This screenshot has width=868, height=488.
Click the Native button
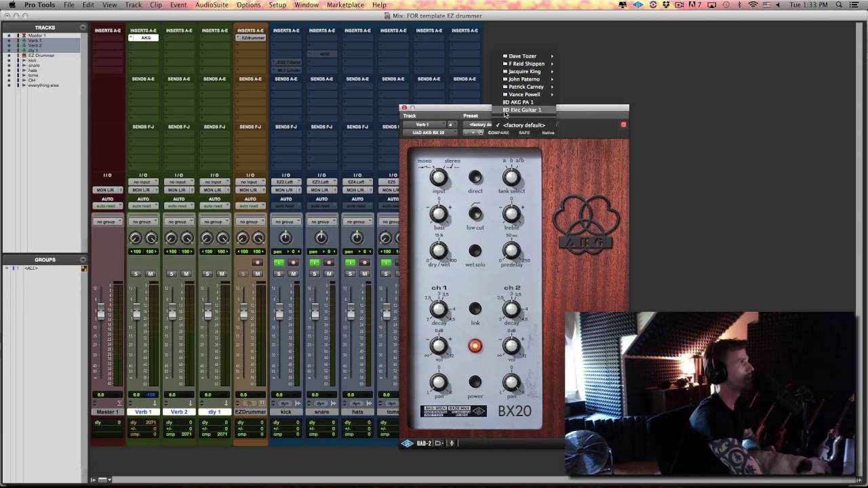(548, 133)
